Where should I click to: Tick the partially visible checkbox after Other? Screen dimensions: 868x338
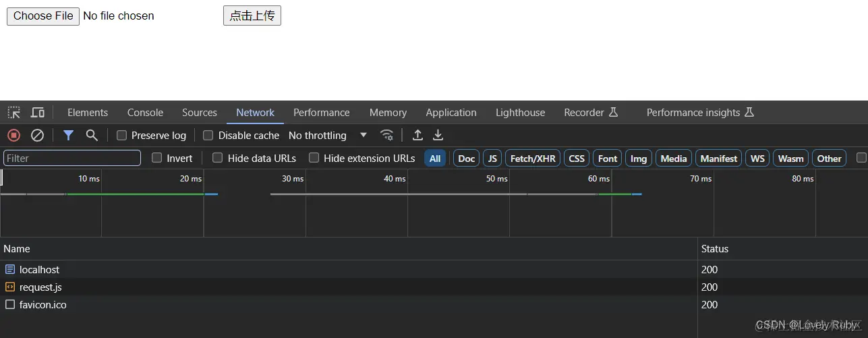[861, 158]
